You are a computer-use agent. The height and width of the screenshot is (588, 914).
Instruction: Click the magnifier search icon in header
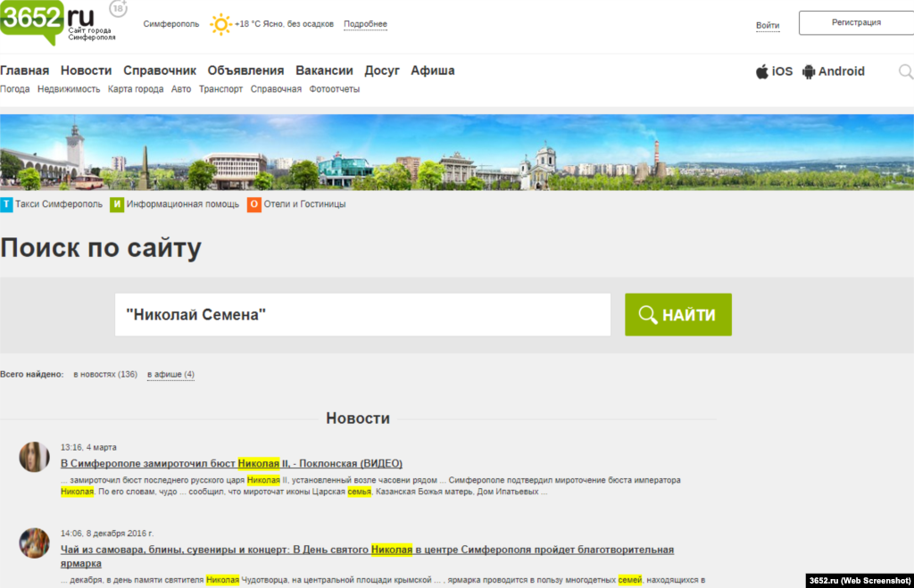coord(905,71)
